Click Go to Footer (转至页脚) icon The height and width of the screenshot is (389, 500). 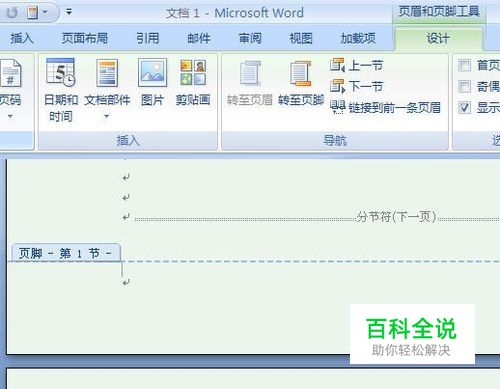point(301,73)
